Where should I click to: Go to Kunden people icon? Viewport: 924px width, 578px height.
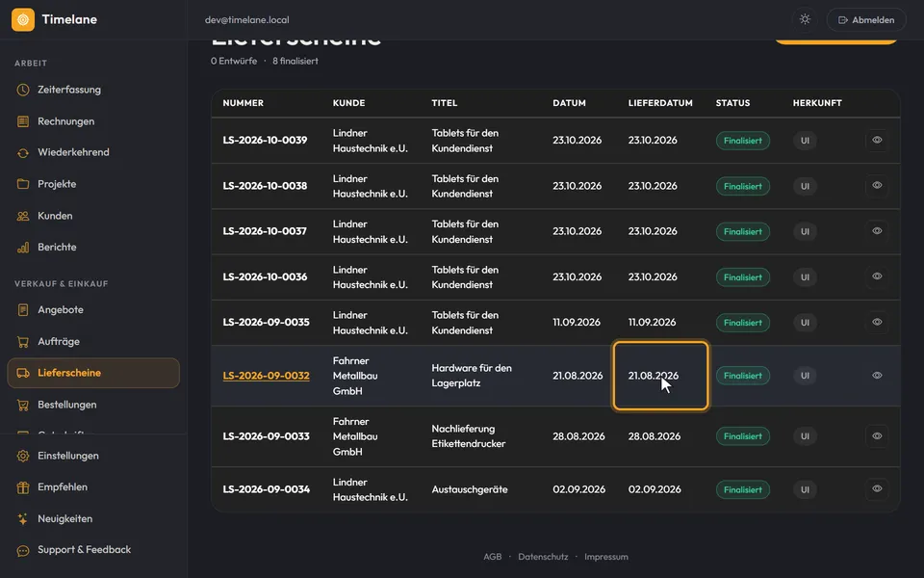click(x=23, y=216)
